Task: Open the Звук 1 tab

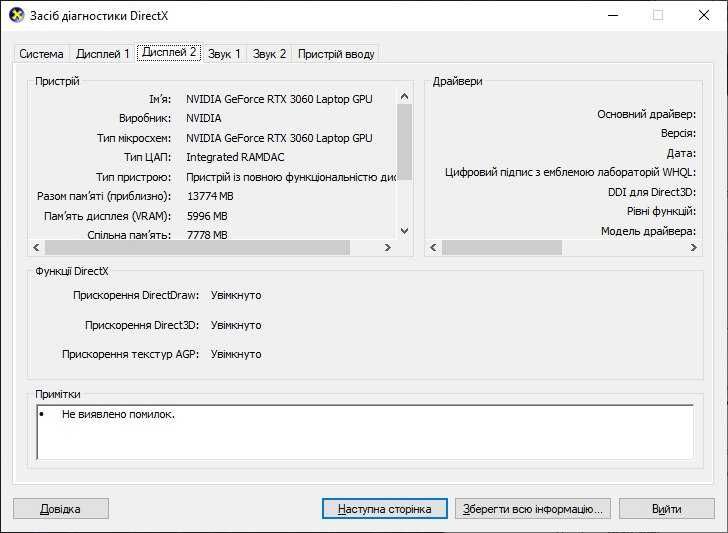Action: (x=224, y=54)
